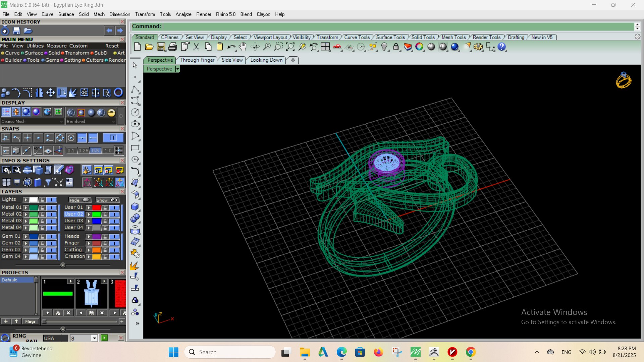Open the Rendered display mode dropdown
Screen dimensions: 644x362
tap(91, 121)
